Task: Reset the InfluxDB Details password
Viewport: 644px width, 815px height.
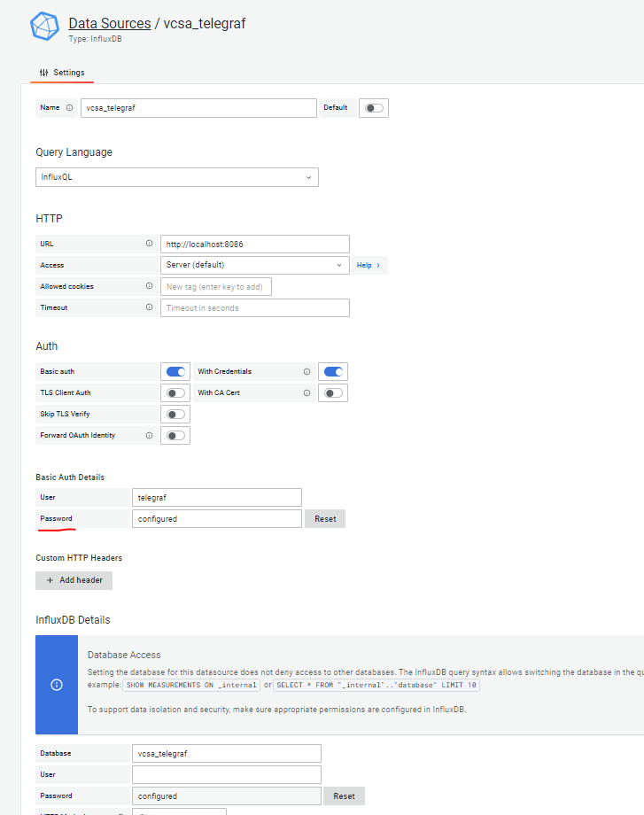Action: click(344, 796)
